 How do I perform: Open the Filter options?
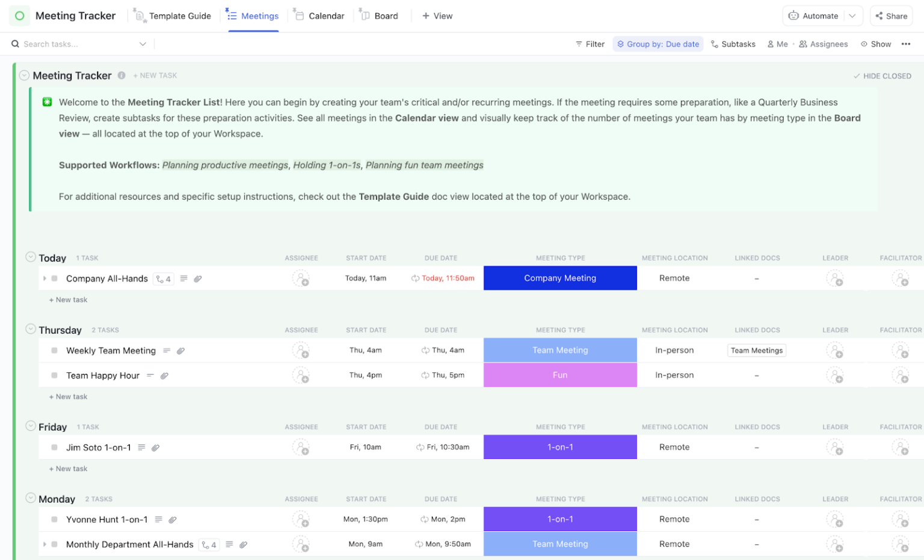[x=590, y=43]
